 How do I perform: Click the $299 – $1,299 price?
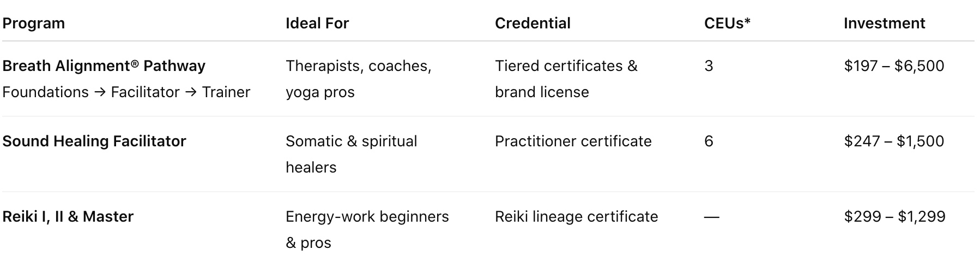(894, 216)
